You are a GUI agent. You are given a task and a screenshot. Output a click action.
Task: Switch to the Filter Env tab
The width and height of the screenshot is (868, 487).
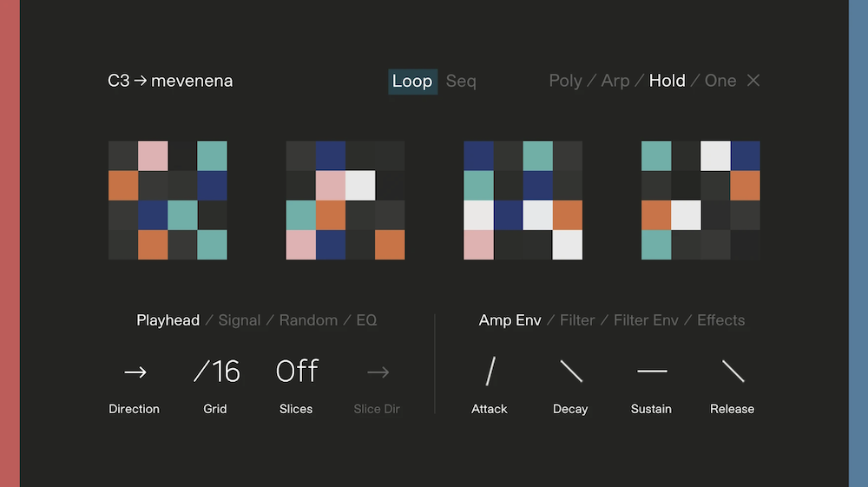[646, 320]
